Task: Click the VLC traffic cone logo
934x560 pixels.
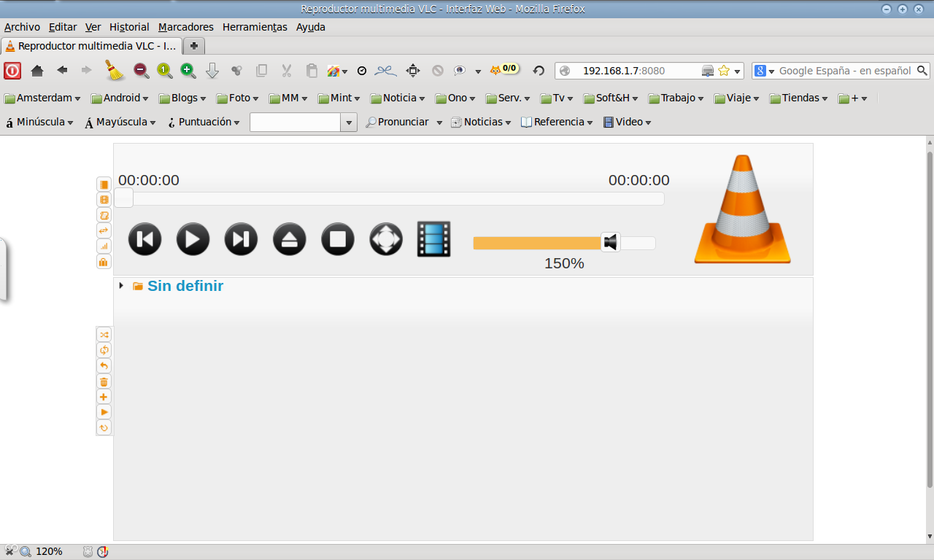Action: (742, 209)
